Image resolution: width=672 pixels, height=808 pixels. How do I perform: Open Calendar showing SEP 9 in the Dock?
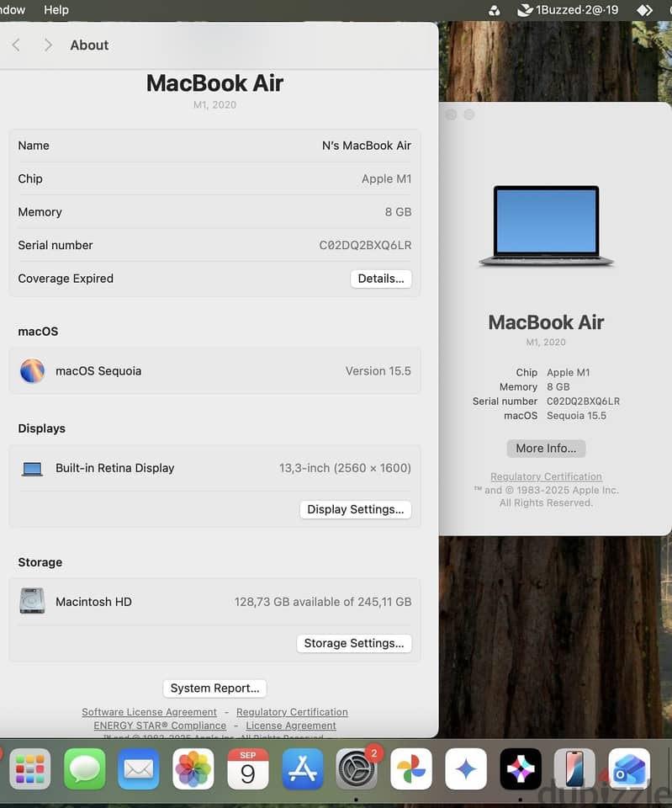coord(247,768)
